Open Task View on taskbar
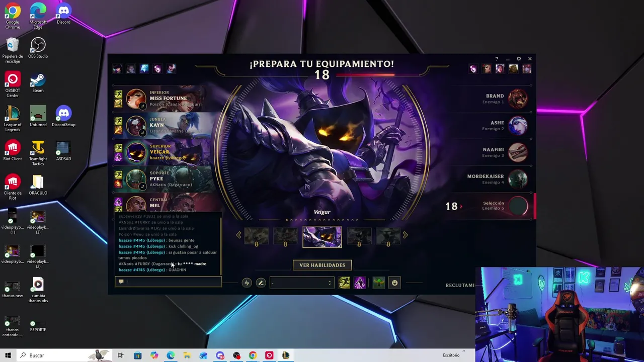Screen dimensions: 644x362 [x=121, y=355]
